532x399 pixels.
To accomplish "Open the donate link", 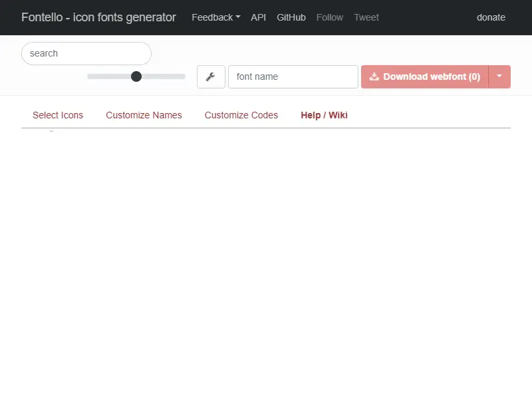I will pos(491,17).
